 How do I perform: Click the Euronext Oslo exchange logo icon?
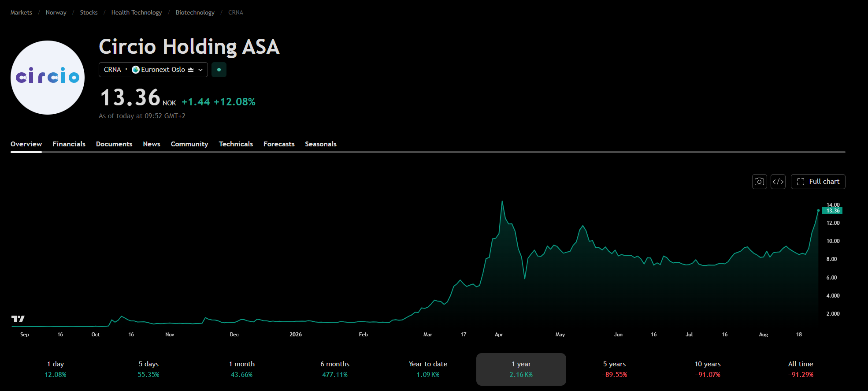point(136,70)
